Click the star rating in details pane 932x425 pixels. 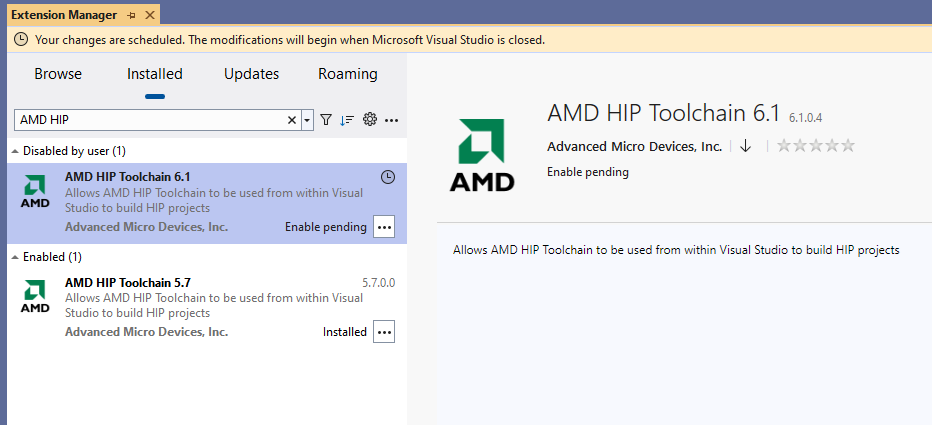tap(816, 146)
